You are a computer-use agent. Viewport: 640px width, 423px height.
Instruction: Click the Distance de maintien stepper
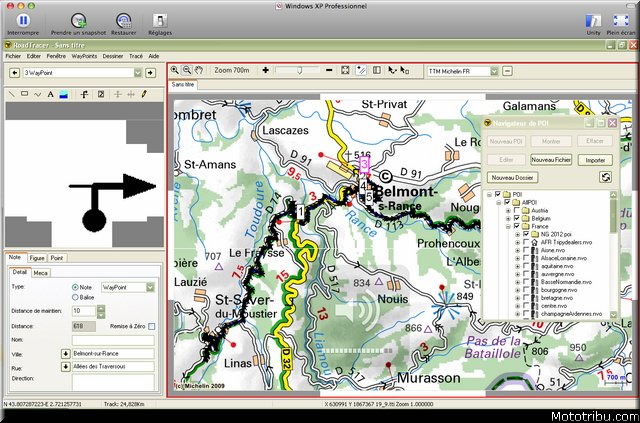click(101, 312)
